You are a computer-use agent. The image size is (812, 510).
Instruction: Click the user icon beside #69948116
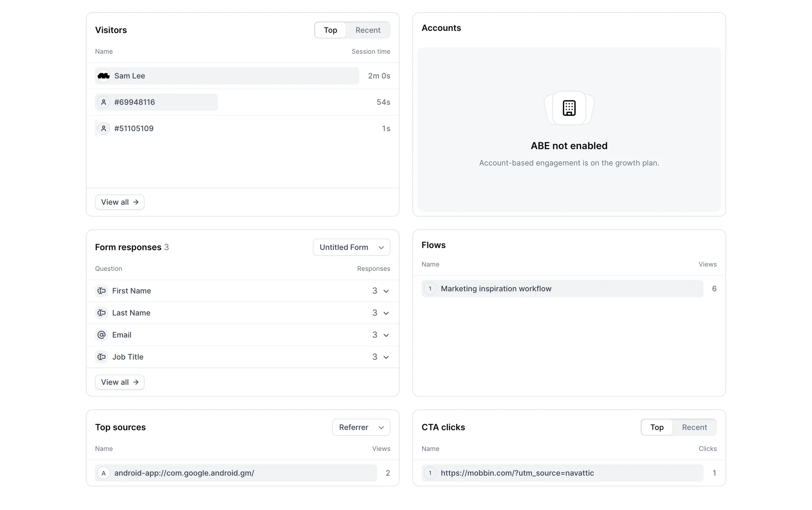(x=104, y=102)
